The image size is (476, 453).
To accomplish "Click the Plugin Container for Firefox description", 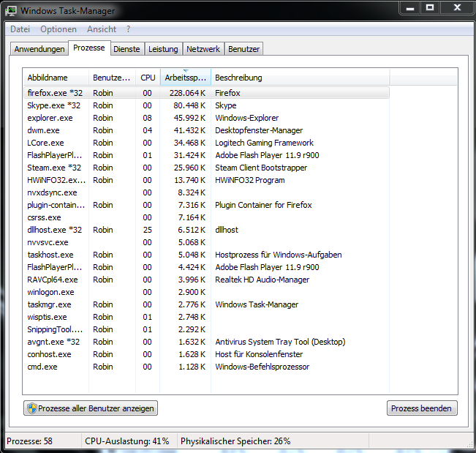I will coord(263,205).
